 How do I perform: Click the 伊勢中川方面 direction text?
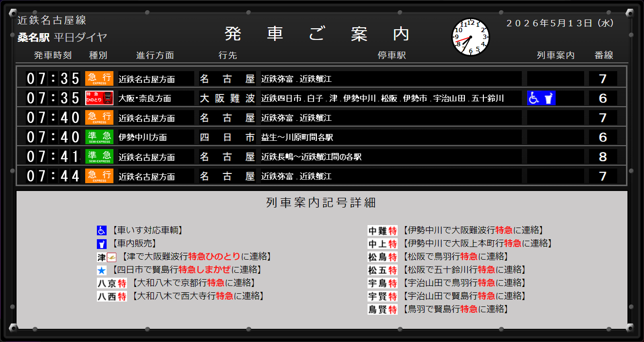point(143,137)
